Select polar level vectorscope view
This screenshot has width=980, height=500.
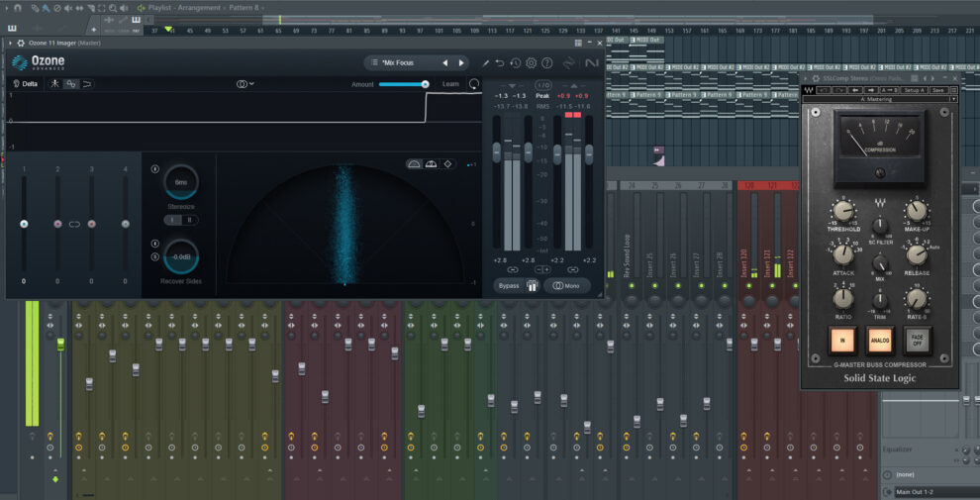tap(431, 163)
